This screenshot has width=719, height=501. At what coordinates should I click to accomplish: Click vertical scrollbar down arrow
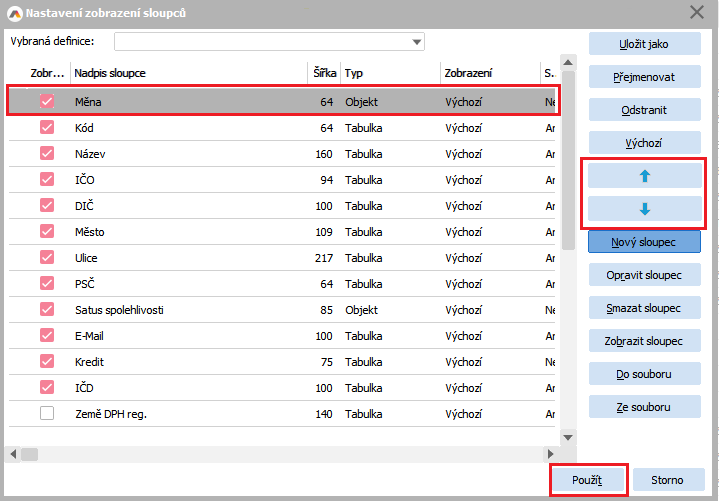point(568,437)
